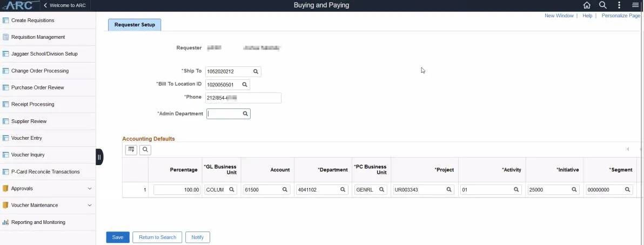
Task: Click the ARC logo
Action: [19, 5]
